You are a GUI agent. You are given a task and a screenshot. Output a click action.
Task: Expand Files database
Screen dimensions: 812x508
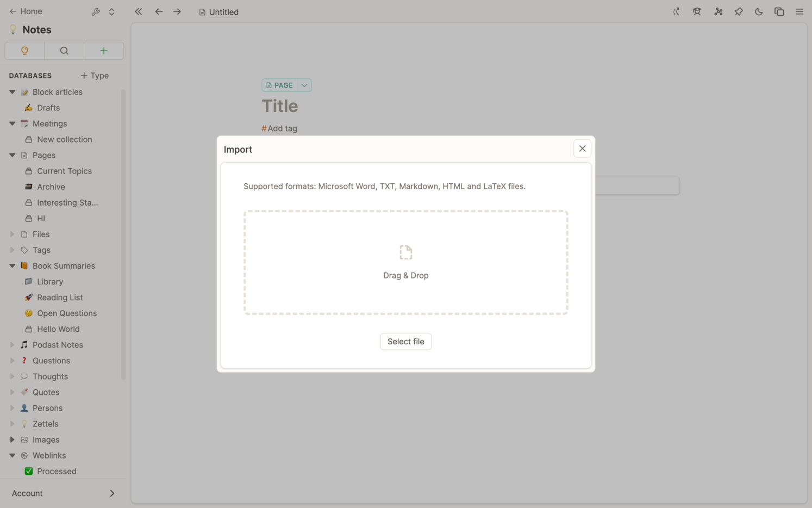click(x=12, y=234)
